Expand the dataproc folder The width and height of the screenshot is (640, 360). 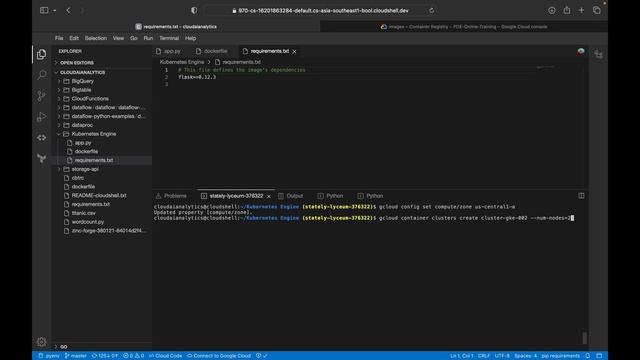82,125
